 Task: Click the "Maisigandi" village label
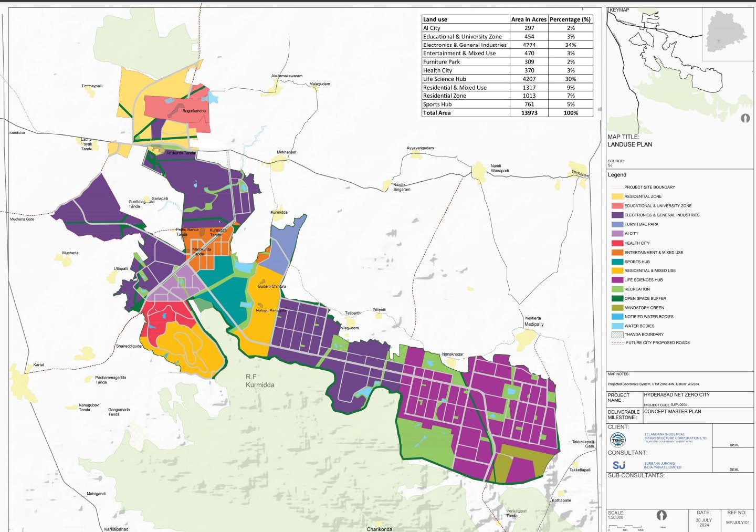pos(96,494)
